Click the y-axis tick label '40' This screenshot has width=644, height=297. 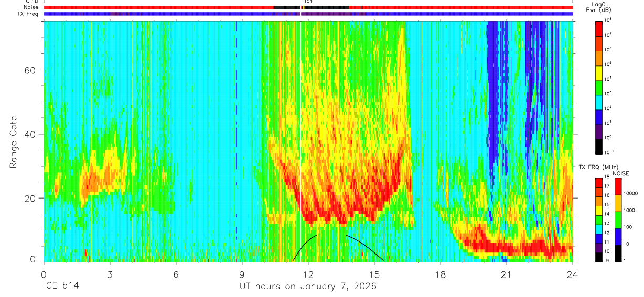31,134
